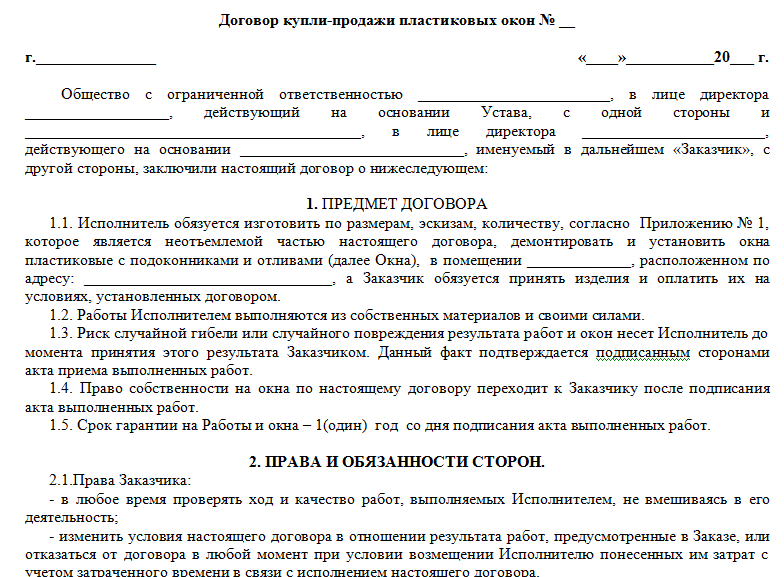This screenshot has height=577, width=784.
Task: Click the month blank before "20"
Action: tap(670, 58)
